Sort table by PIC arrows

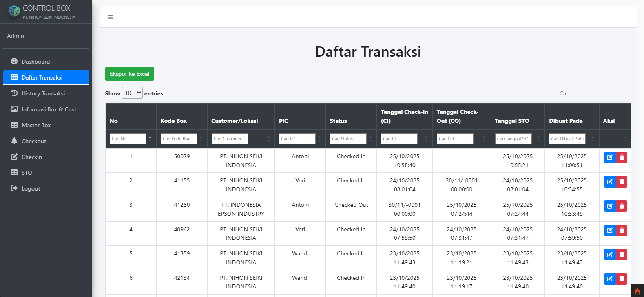point(319,139)
